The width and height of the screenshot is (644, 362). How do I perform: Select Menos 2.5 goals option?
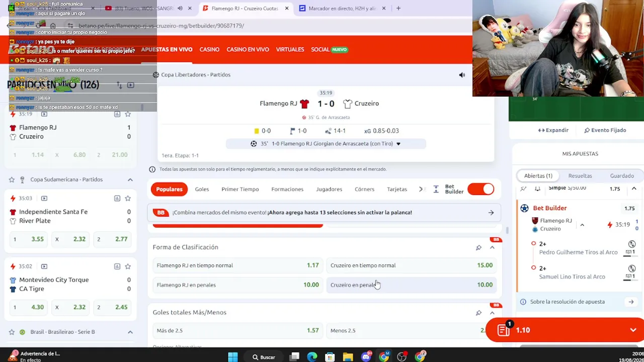412,331
